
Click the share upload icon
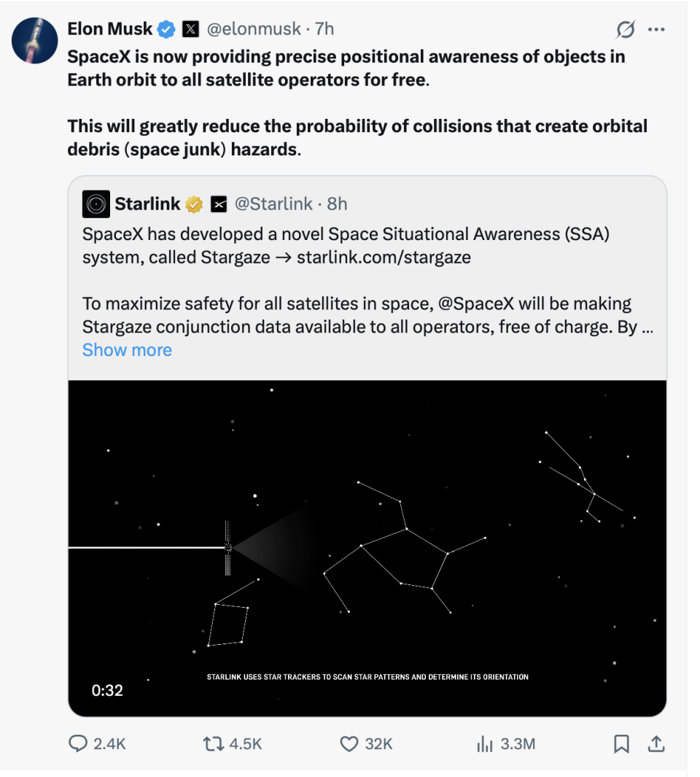[656, 743]
